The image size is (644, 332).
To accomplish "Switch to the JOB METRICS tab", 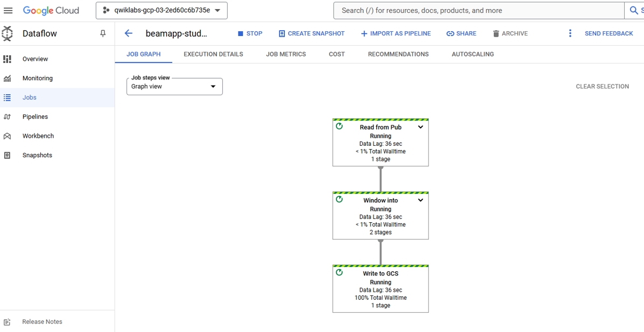I will click(286, 54).
